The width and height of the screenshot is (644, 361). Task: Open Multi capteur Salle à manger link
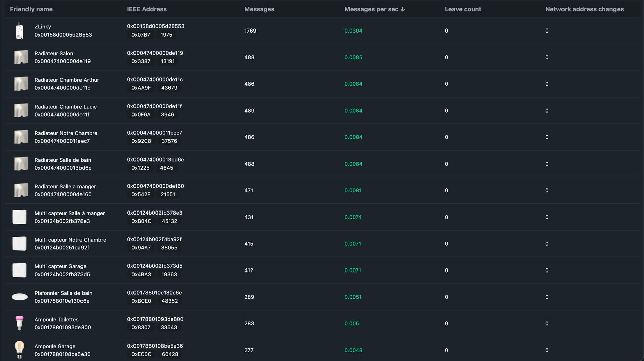(69, 213)
